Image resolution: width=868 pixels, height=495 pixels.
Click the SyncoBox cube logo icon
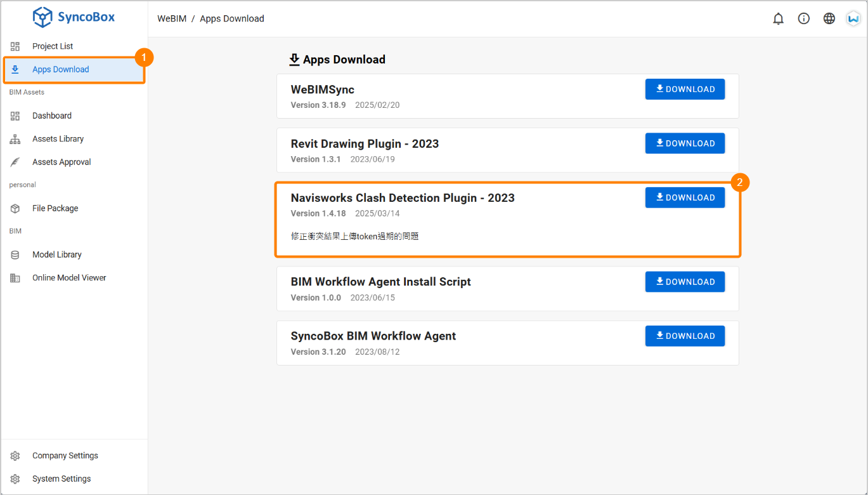[x=42, y=17]
